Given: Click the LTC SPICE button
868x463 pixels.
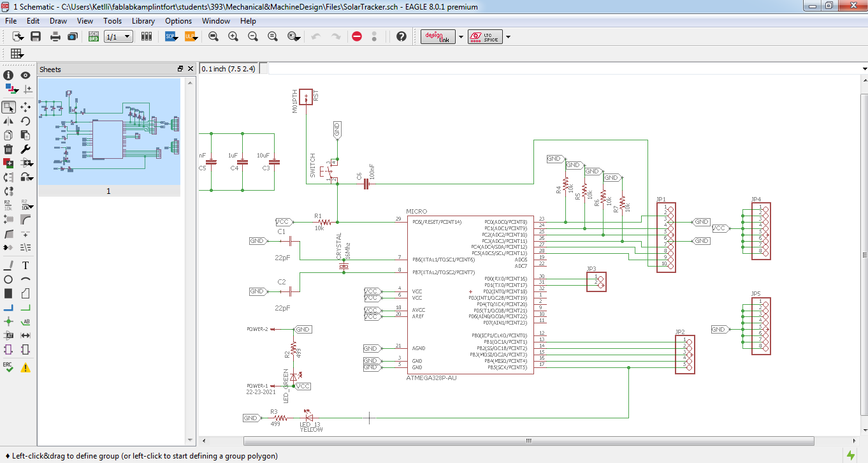Looking at the screenshot, I should [x=485, y=36].
